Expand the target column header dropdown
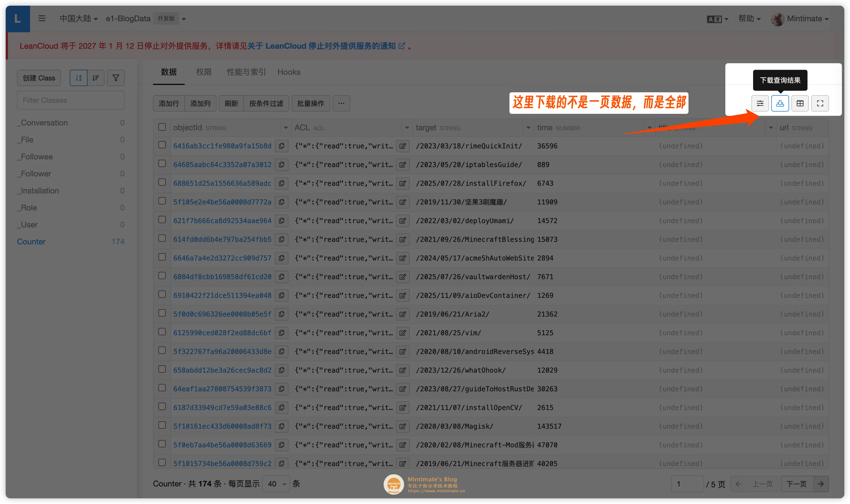Screen dimensions: 850x504 click(528, 127)
